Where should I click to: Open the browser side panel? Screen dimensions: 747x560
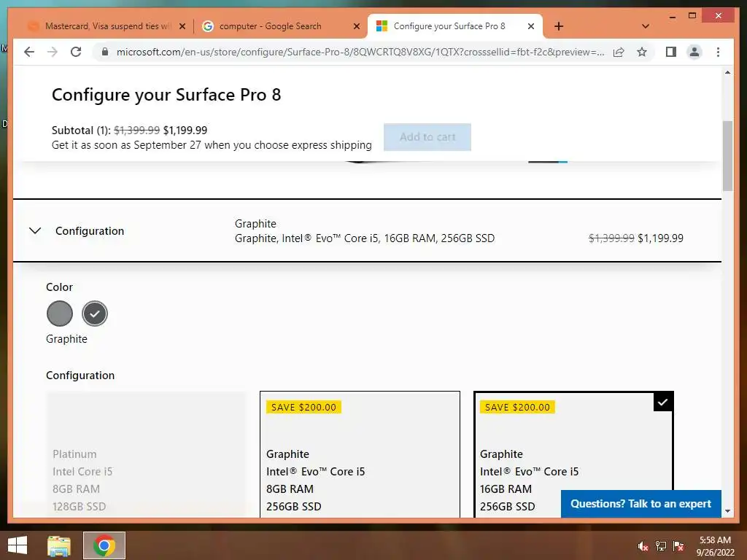pos(671,52)
